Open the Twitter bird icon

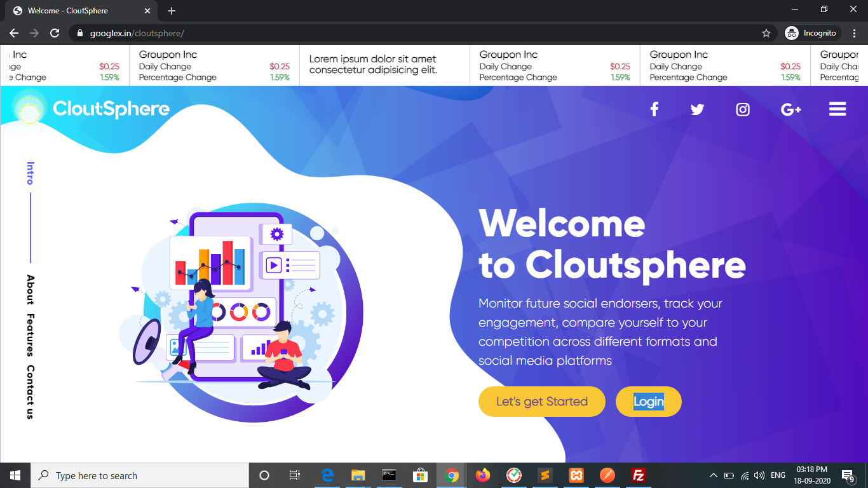click(x=697, y=109)
